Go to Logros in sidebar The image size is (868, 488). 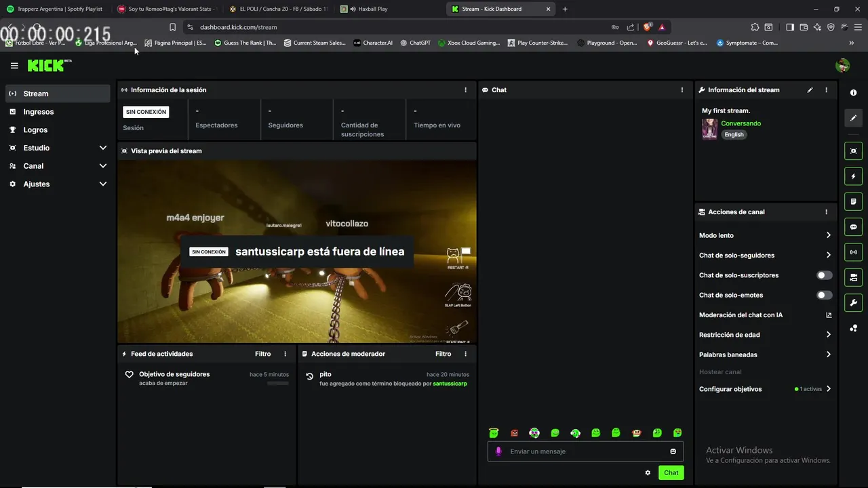[x=58, y=129]
